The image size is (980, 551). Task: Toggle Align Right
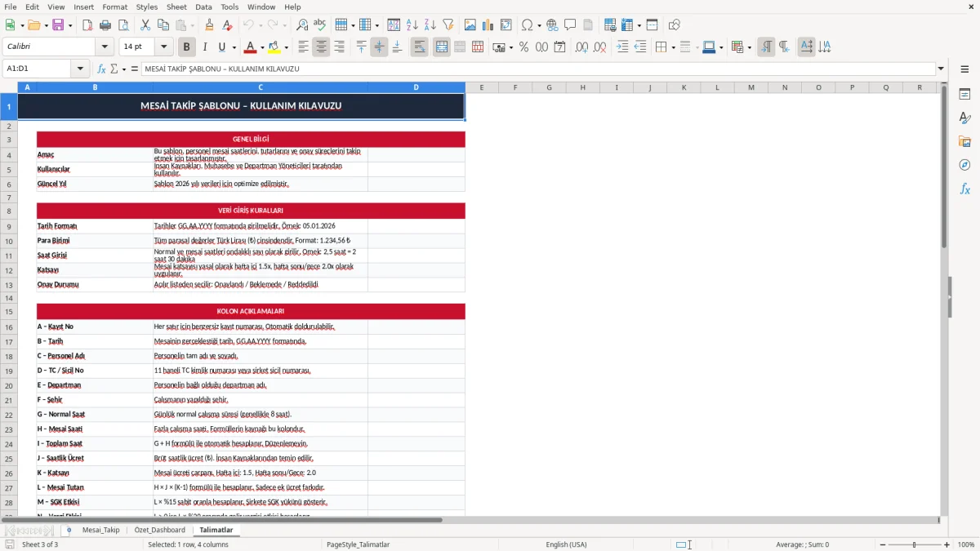pos(339,47)
